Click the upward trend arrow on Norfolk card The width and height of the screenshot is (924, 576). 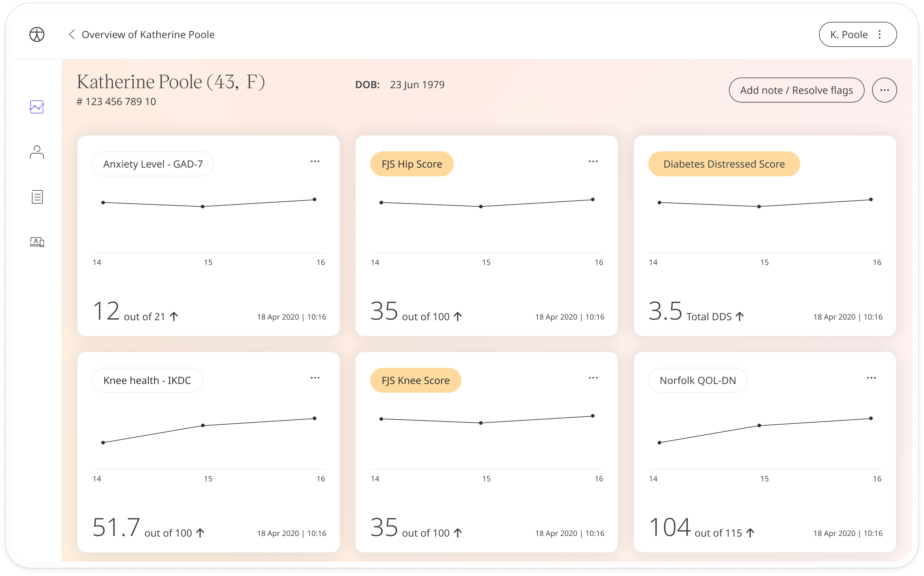(750, 533)
